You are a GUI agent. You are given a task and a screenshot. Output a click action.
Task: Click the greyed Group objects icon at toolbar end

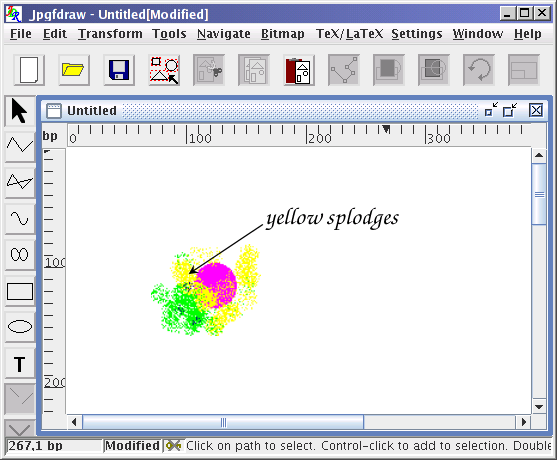pos(524,70)
